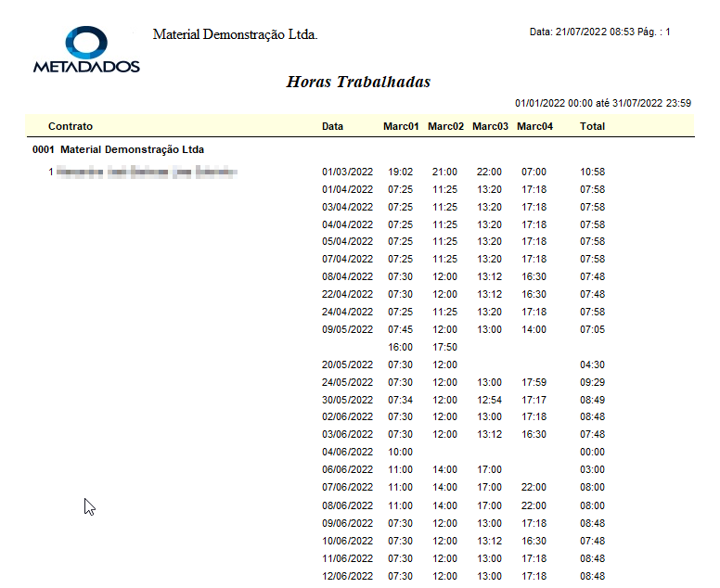720x588 pixels.
Task: Click the Data column header
Action: click(x=332, y=126)
